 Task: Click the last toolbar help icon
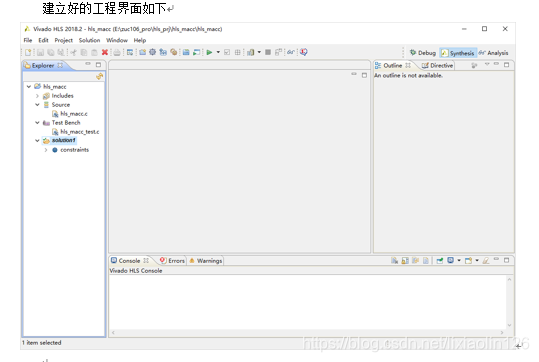click(x=303, y=52)
